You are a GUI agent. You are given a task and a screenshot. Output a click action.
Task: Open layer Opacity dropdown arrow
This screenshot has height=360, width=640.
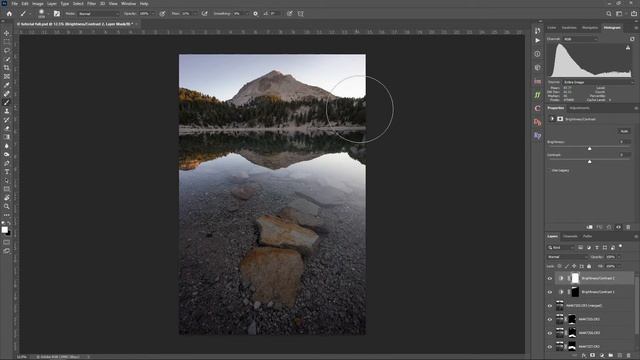click(619, 257)
